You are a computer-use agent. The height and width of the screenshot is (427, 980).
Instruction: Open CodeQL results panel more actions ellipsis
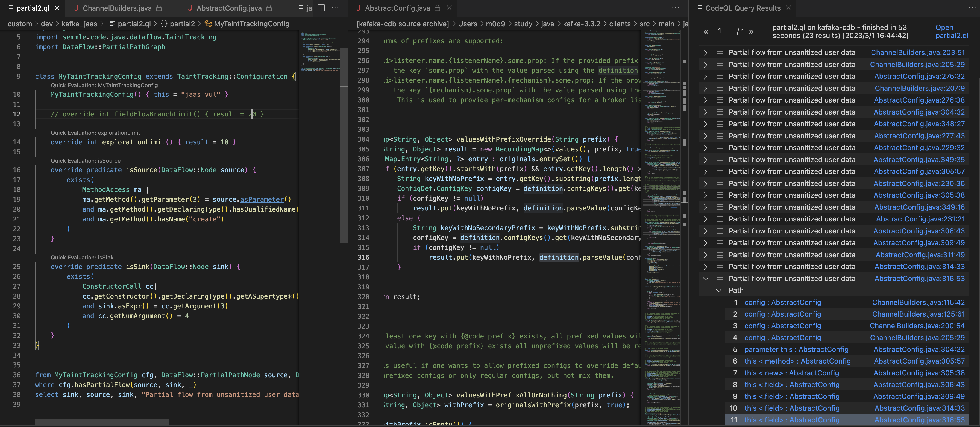click(972, 8)
